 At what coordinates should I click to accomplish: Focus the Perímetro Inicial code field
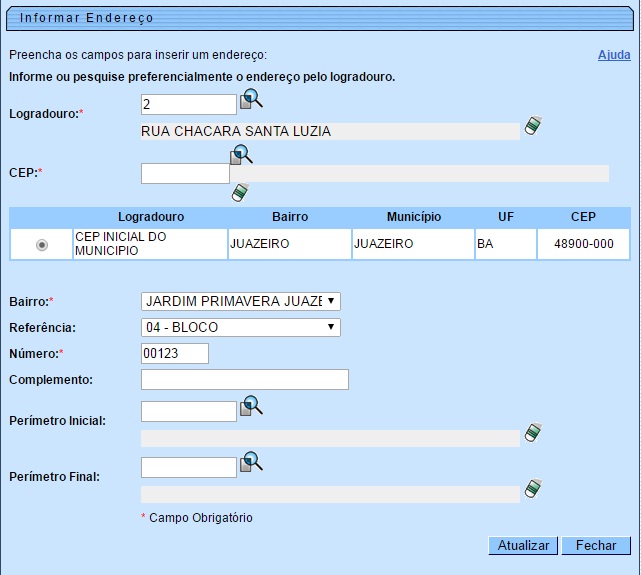pyautogui.click(x=188, y=411)
